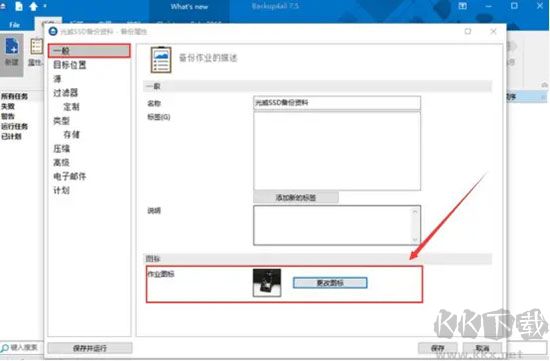
Task: Click the 名称 name input field
Action: (x=337, y=103)
